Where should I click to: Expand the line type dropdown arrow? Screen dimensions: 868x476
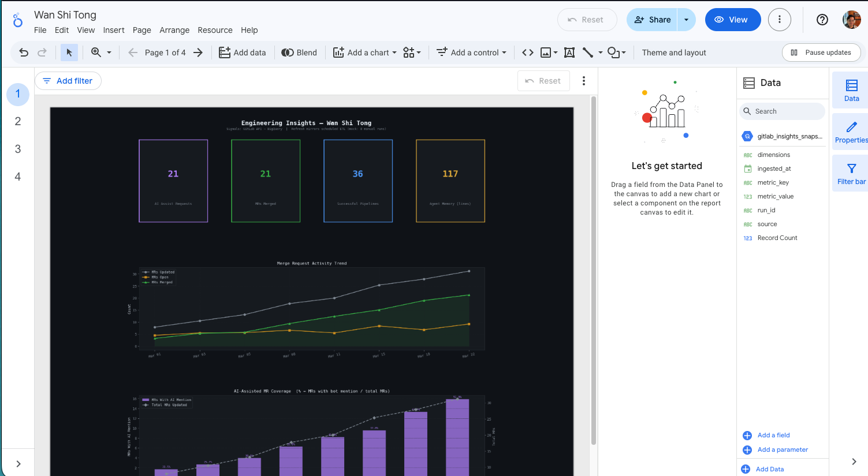coord(601,53)
